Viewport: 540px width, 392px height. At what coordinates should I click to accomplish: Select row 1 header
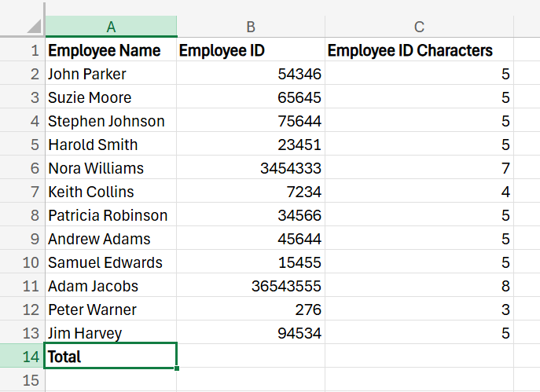[x=22, y=50]
